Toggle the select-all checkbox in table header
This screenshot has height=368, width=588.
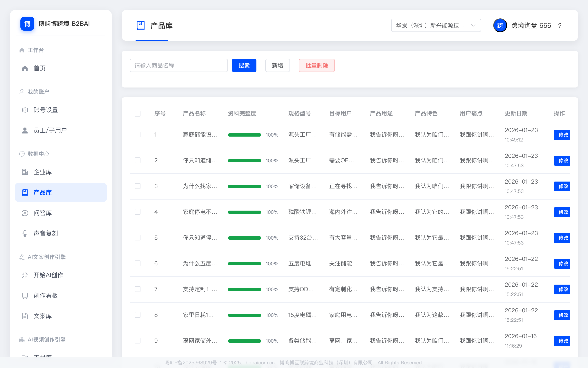pyautogui.click(x=138, y=113)
